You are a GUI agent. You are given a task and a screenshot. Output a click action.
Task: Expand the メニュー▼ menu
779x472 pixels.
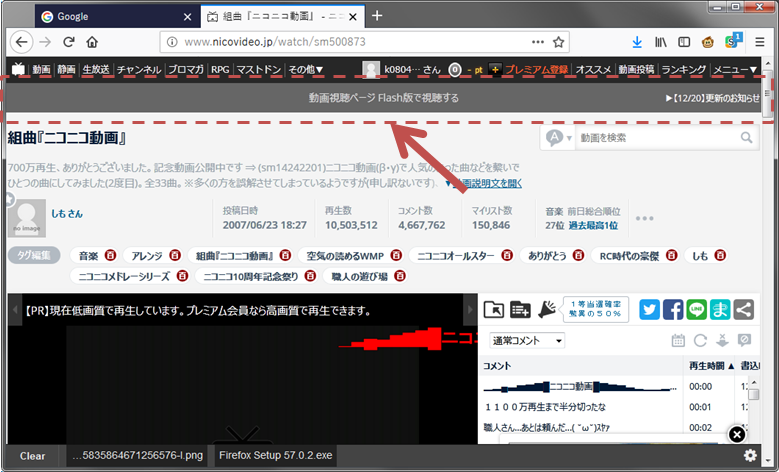[x=735, y=70]
